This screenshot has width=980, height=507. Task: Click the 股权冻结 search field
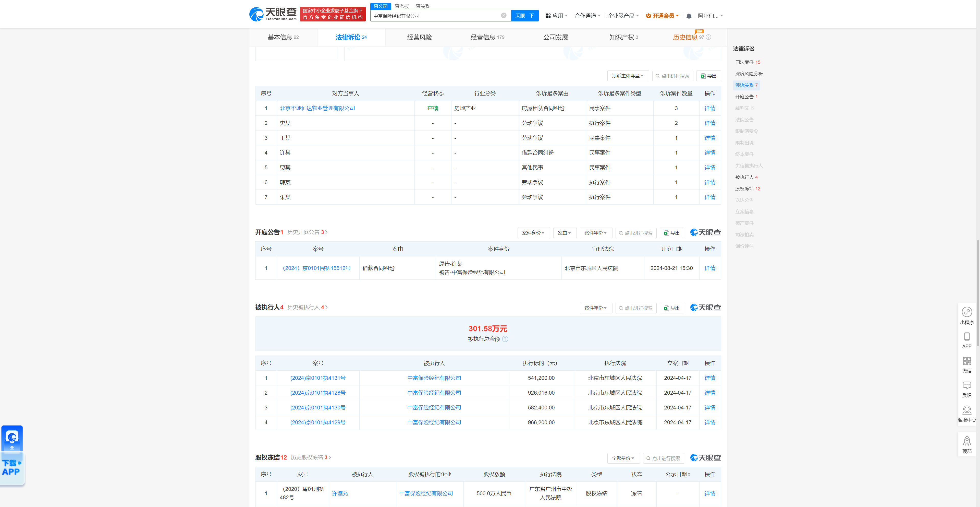coord(664,458)
